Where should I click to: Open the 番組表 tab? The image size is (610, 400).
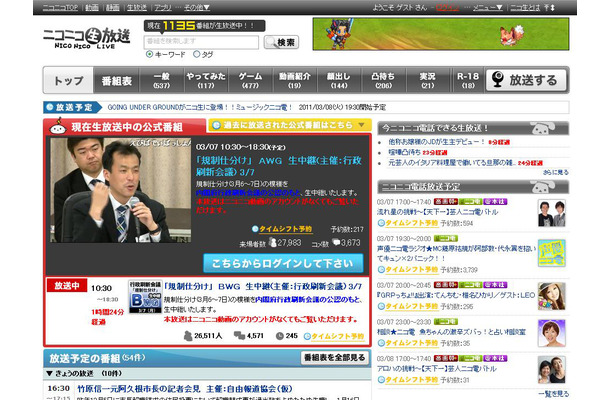(116, 81)
